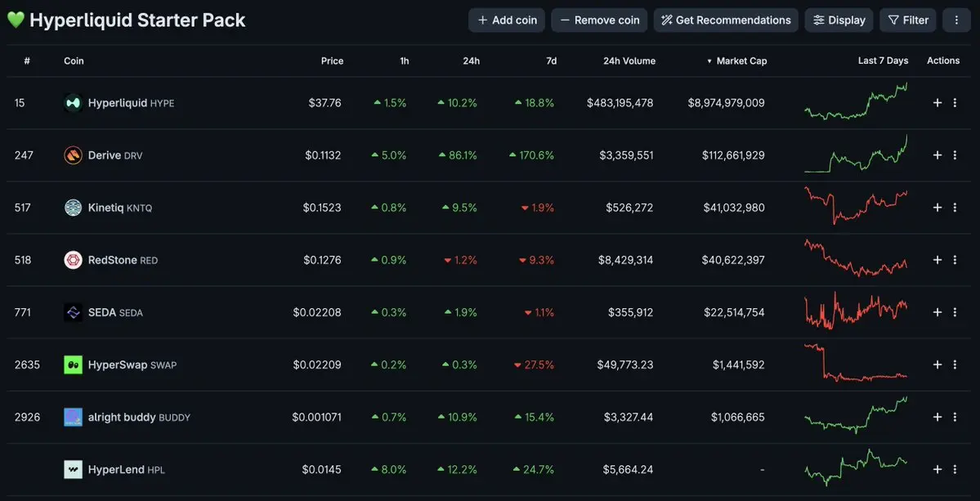Click the Remove coin button
980x501 pixels.
[599, 20]
